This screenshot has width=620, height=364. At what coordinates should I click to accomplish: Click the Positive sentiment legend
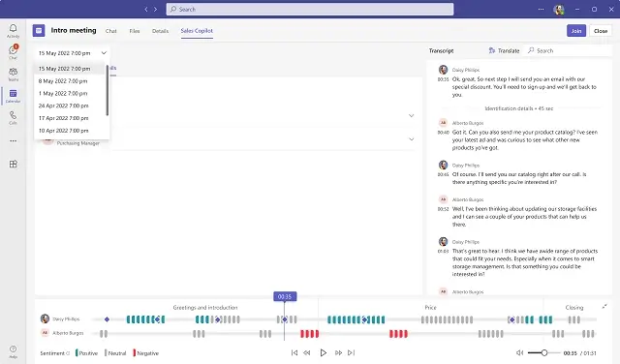[86, 353]
